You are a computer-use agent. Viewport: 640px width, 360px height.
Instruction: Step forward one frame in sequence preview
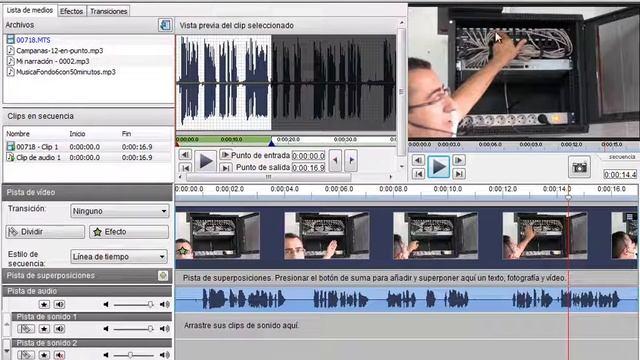coord(459,160)
